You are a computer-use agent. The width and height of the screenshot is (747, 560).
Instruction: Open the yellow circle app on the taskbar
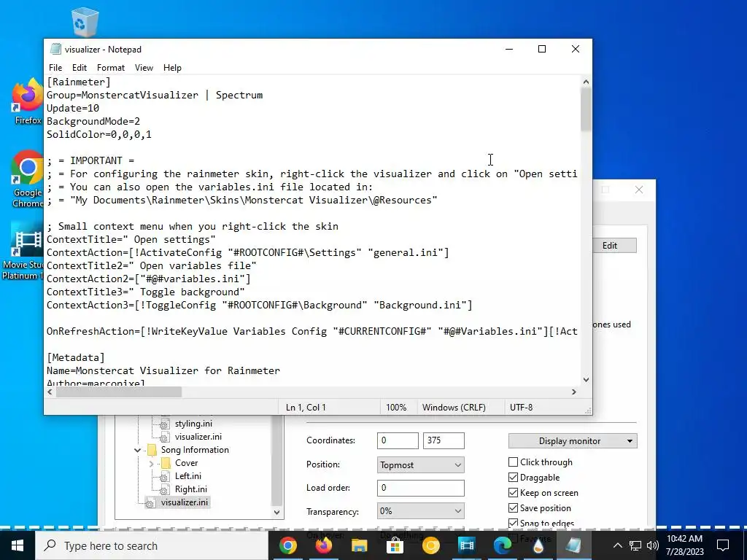coord(430,545)
